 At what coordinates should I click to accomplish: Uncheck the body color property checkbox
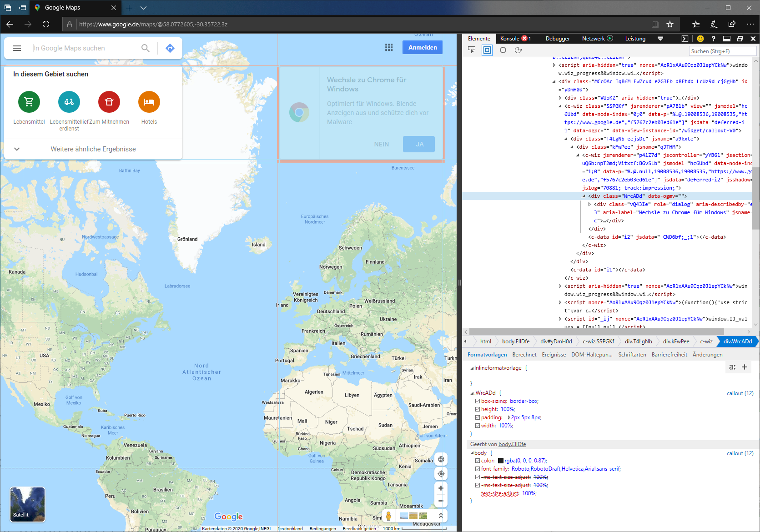[478, 461]
